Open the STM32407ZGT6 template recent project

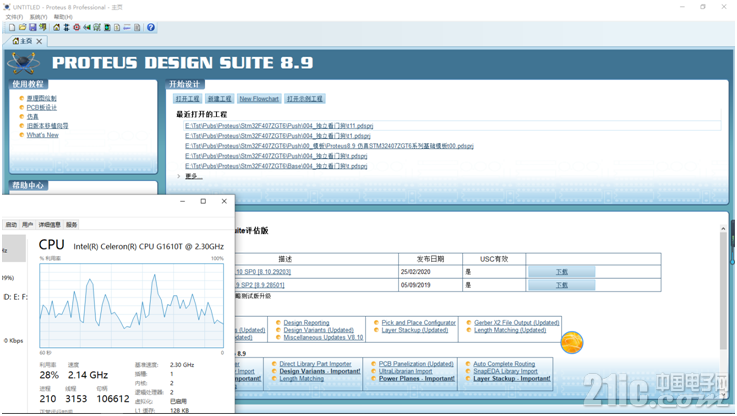[x=329, y=146]
